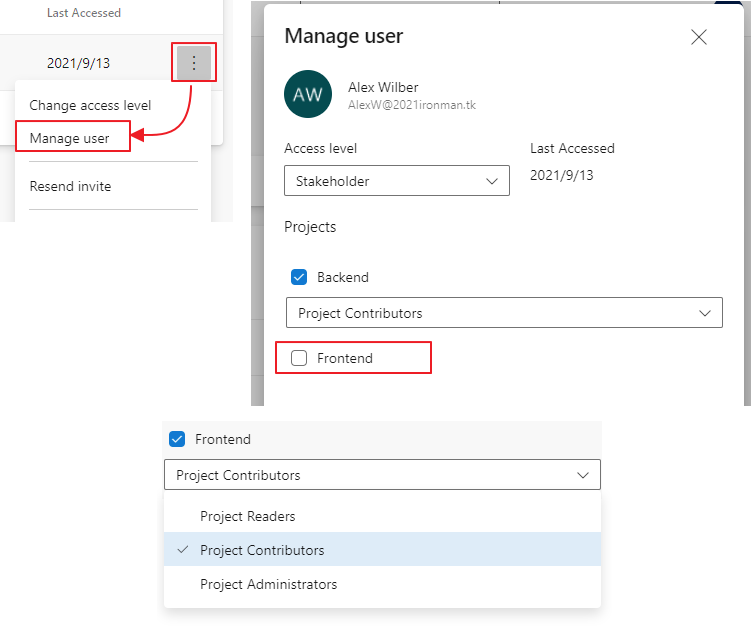Click the AlexW email address text
This screenshot has width=756, height=632.
(412, 104)
